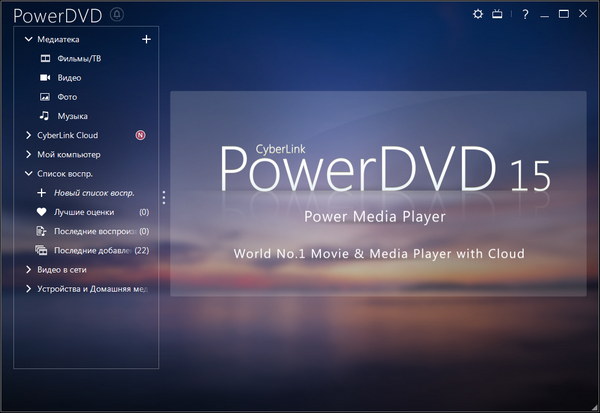This screenshot has height=413, width=600.
Task: Minimize the PowerDVD window
Action: click(545, 15)
